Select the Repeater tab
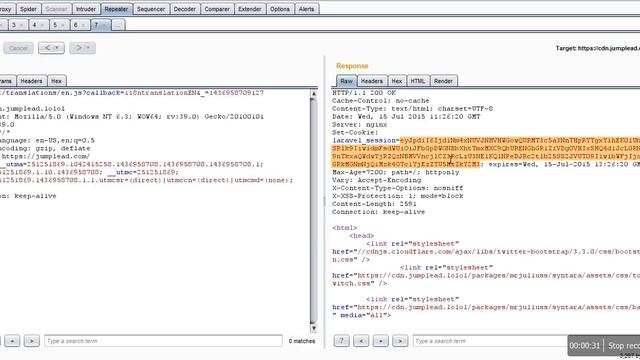The height and width of the screenshot is (360, 640). 116,9
